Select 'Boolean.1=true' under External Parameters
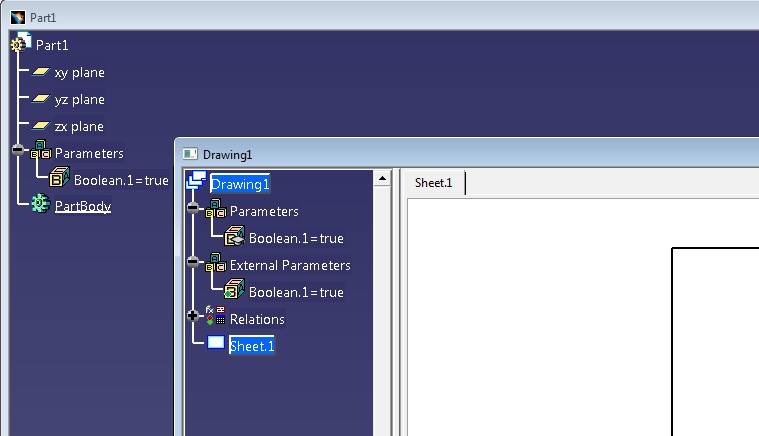The image size is (759, 436). click(x=296, y=293)
